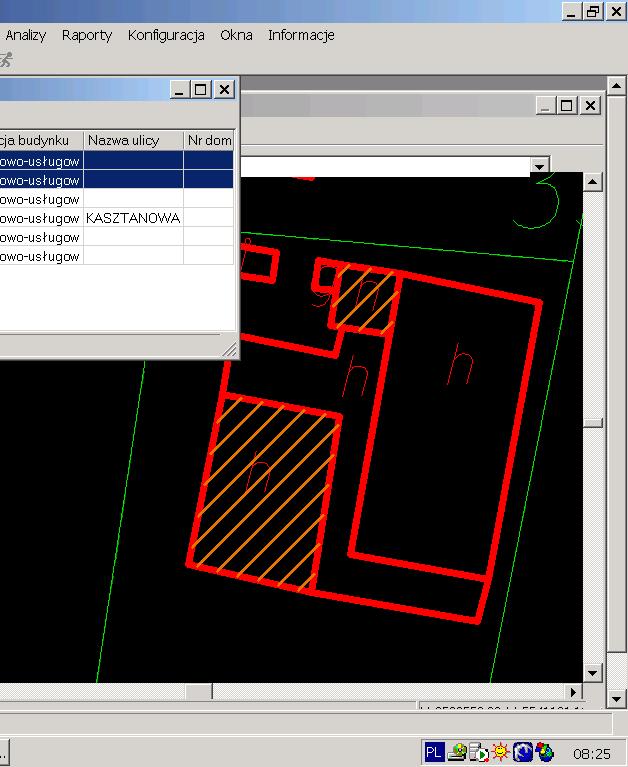The height and width of the screenshot is (767, 628).
Task: Click outer workspace scrollbar down arrow
Action: pos(616,699)
